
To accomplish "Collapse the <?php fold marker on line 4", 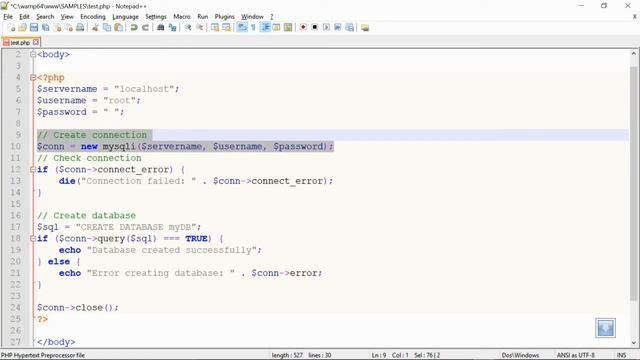I will 33,78.
